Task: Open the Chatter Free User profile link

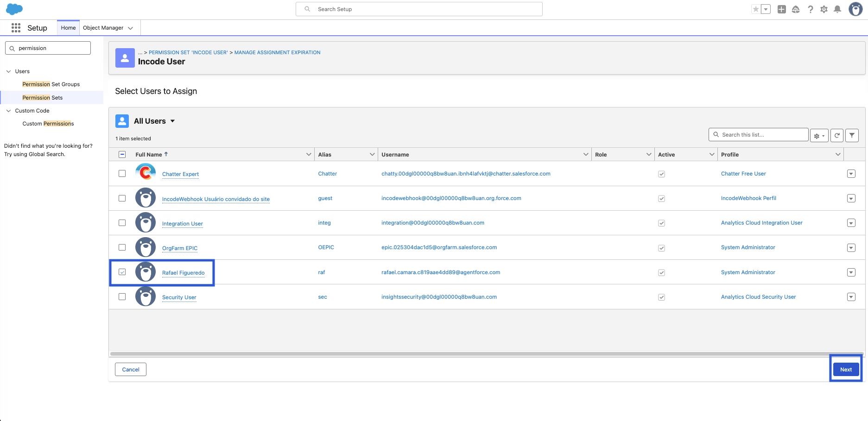Action: tap(743, 174)
